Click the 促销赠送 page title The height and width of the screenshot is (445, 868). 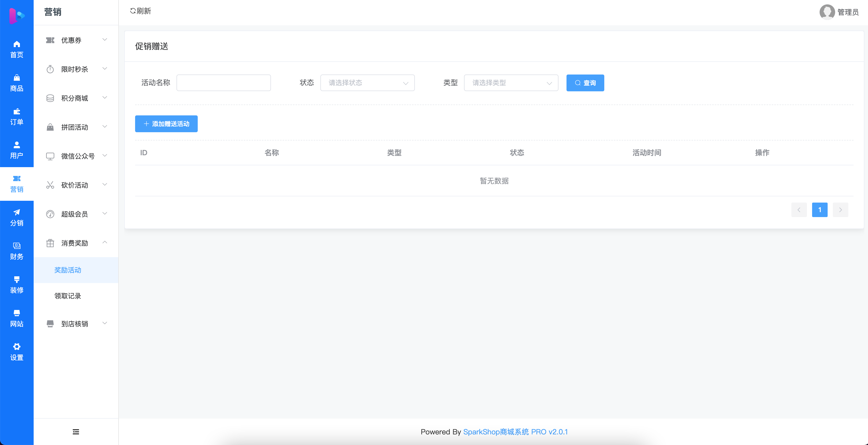152,47
